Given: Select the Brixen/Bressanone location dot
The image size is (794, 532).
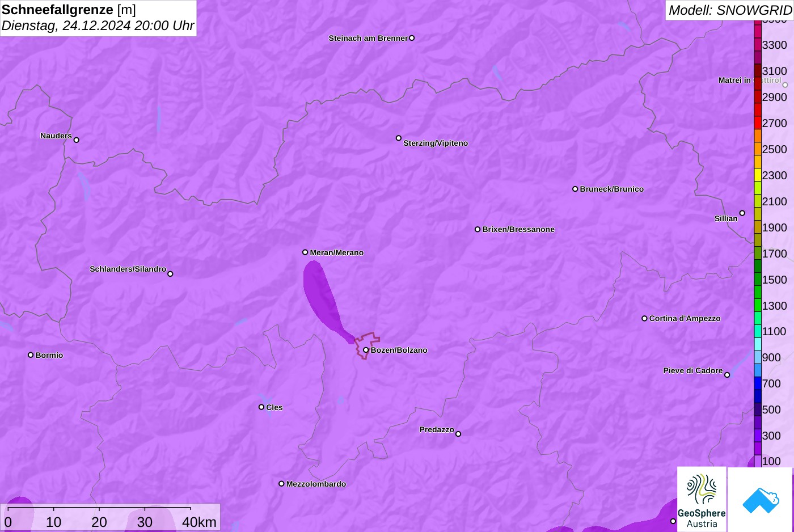Looking at the screenshot, I should click(478, 229).
